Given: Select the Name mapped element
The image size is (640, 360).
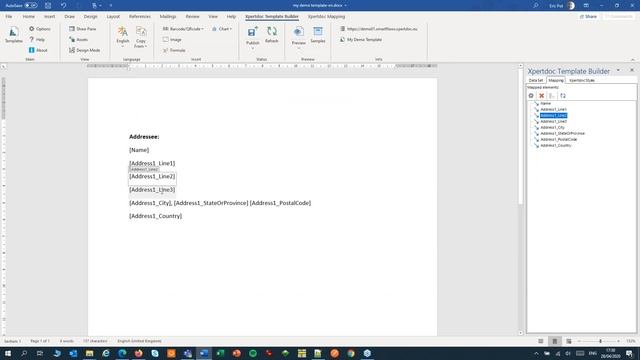Looking at the screenshot, I should click(545, 104).
